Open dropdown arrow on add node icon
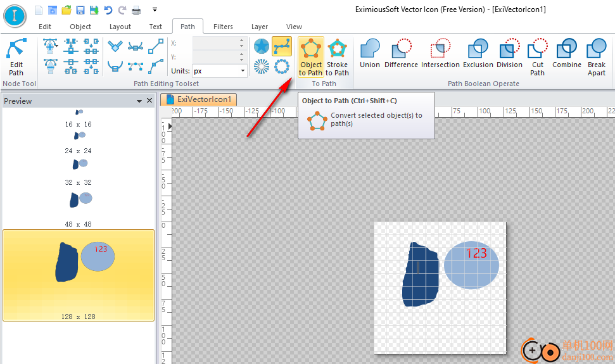Screen dimensions: 615x364 pos(57,46)
